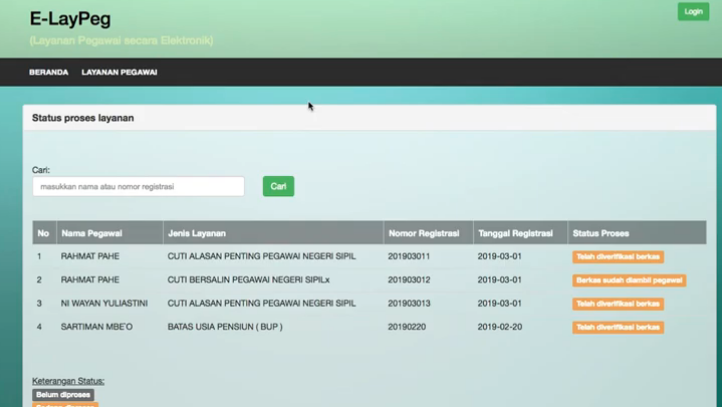Click the Jenis Layanan column header

click(197, 233)
